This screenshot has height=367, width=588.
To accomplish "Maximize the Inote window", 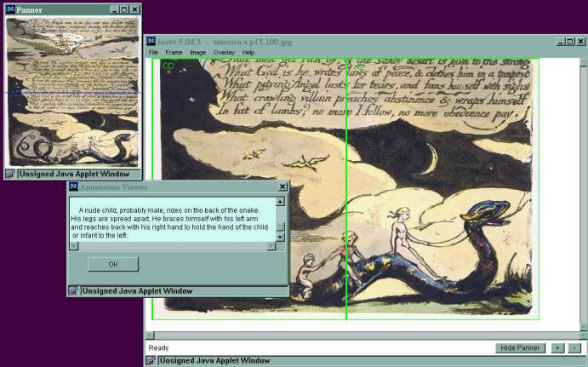I will point(570,42).
